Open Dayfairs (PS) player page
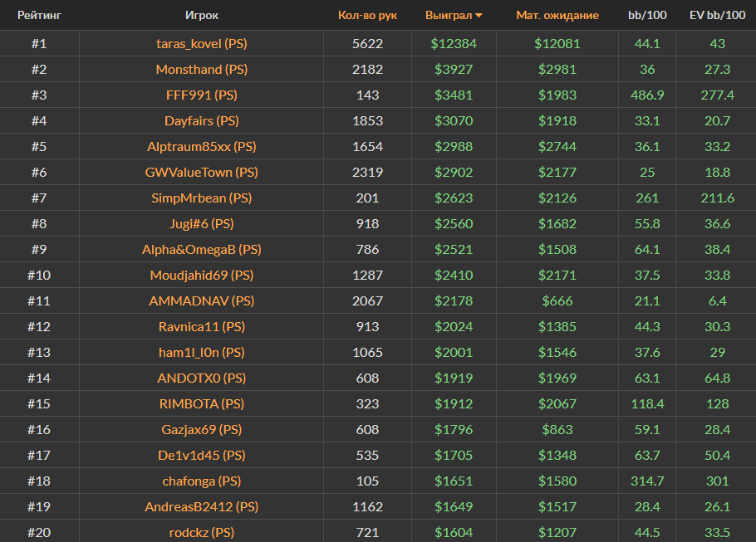Screen dimensions: 756x542 pos(201,120)
